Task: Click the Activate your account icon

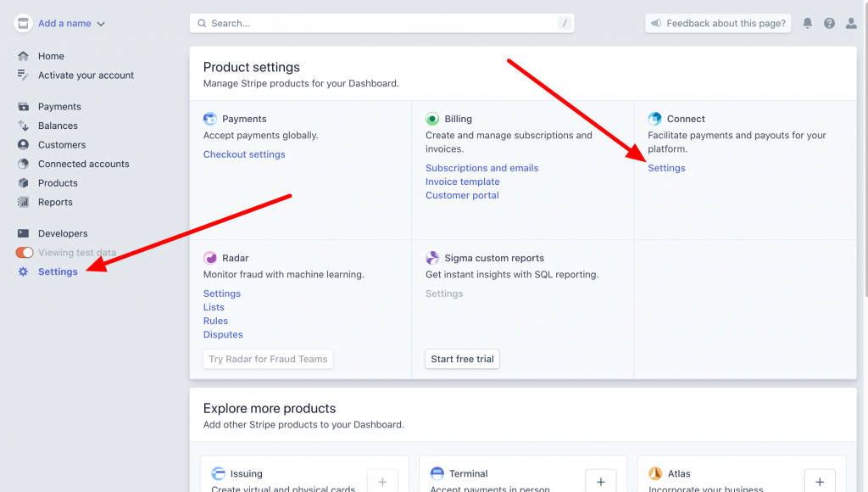Action: (23, 75)
